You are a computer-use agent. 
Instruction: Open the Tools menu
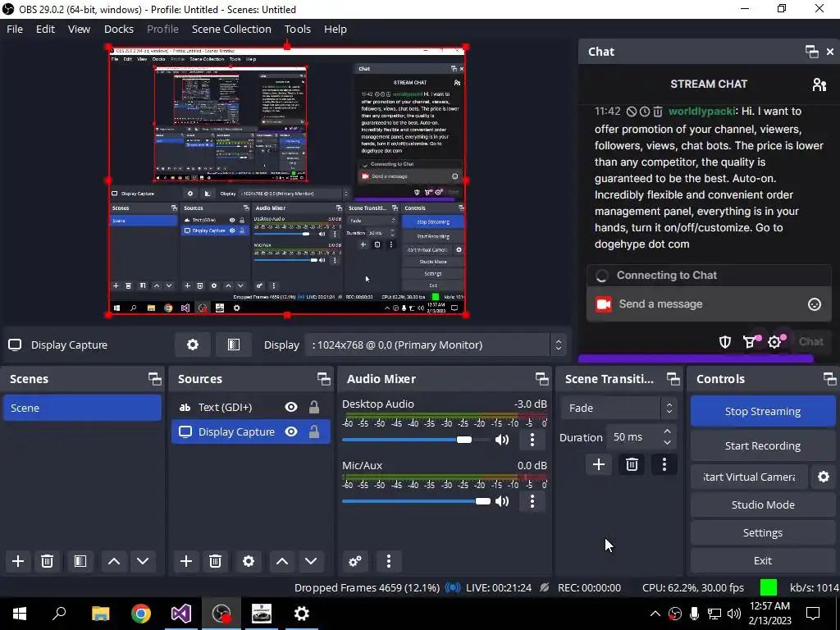[x=297, y=29]
